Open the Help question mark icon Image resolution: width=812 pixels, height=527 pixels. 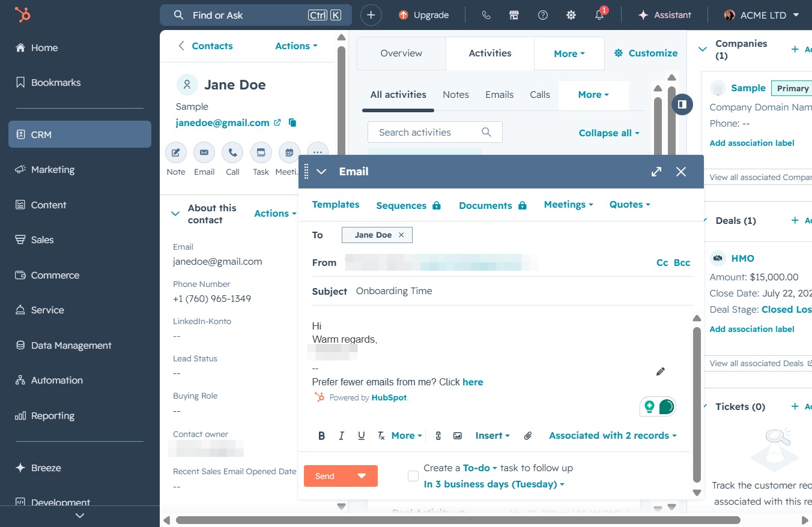click(543, 15)
